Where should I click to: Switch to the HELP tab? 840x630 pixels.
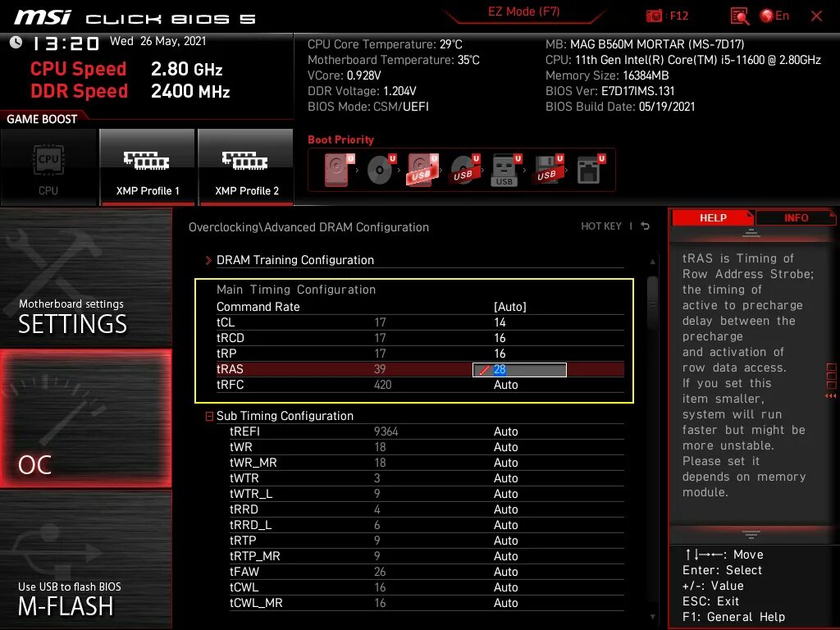pyautogui.click(x=713, y=218)
